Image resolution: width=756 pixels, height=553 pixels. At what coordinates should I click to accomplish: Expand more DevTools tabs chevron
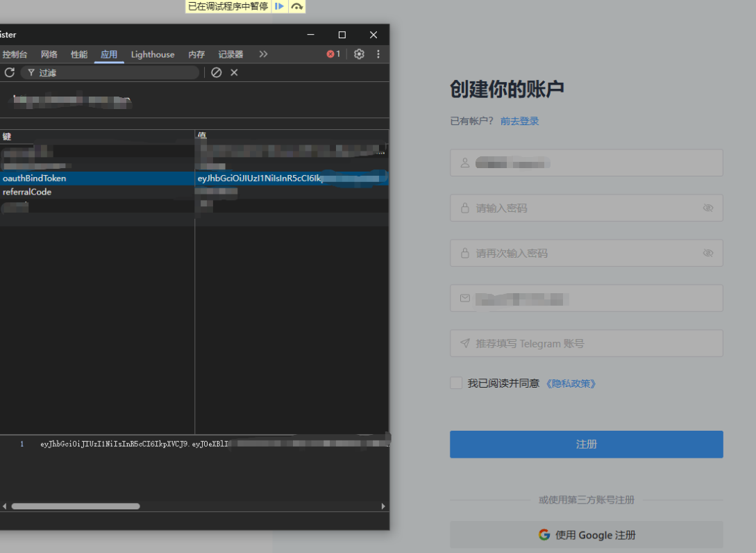[x=263, y=54]
